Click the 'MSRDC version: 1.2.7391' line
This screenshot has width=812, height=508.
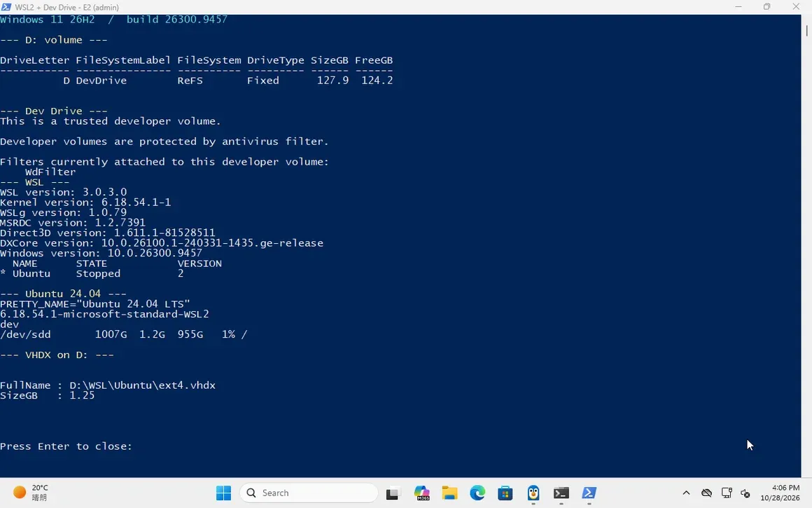pos(73,223)
